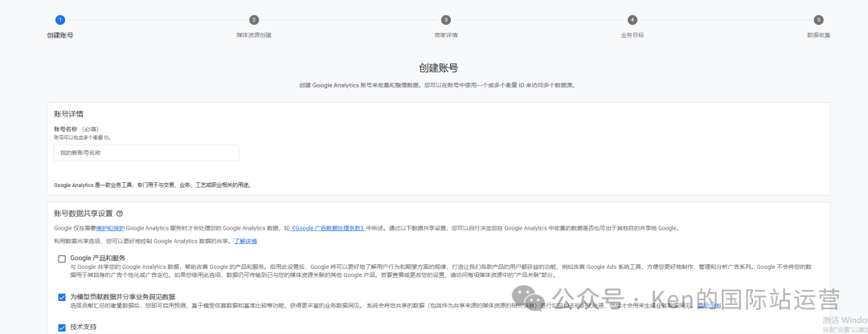Uncheck 为模型贡献数据并分享业务洞见数据 checkbox
868x334 pixels.
tap(62, 298)
